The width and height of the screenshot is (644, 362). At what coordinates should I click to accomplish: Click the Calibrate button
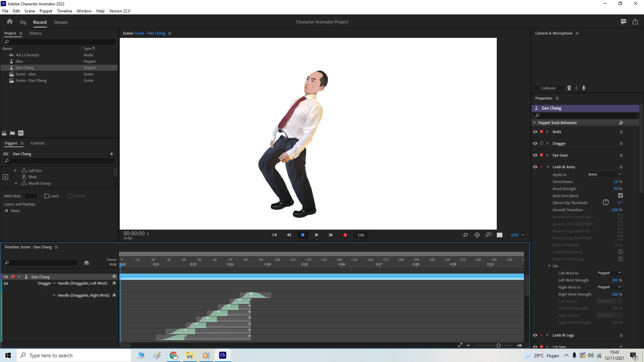point(548,88)
